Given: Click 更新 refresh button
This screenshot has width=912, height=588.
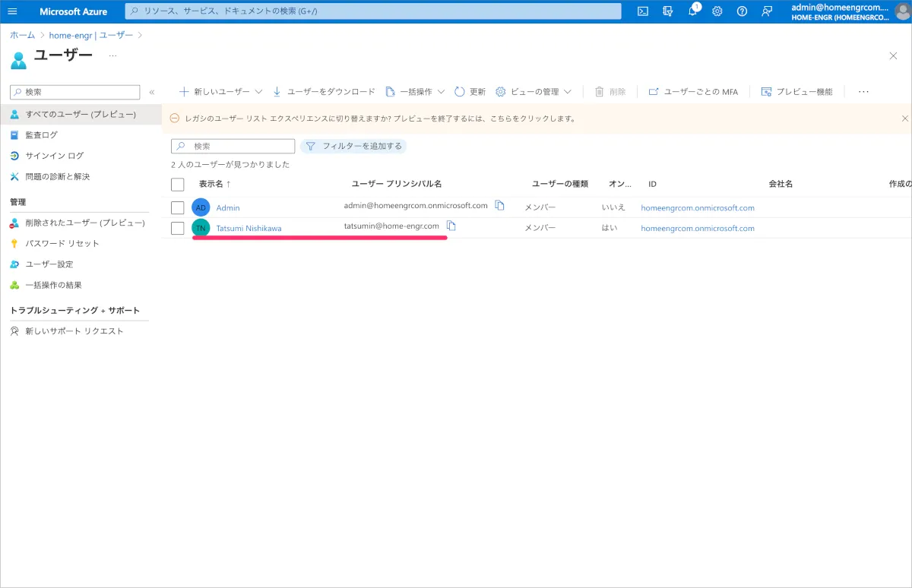Looking at the screenshot, I should [470, 91].
